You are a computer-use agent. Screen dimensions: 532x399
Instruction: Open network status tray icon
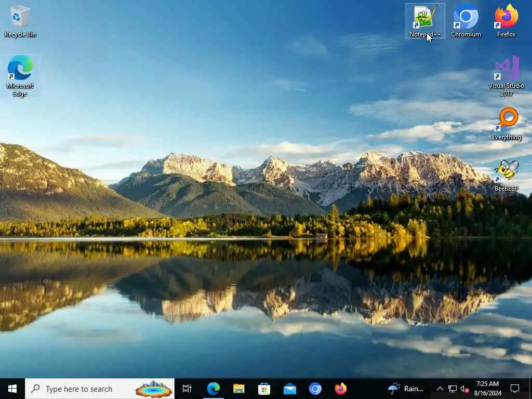click(453, 389)
